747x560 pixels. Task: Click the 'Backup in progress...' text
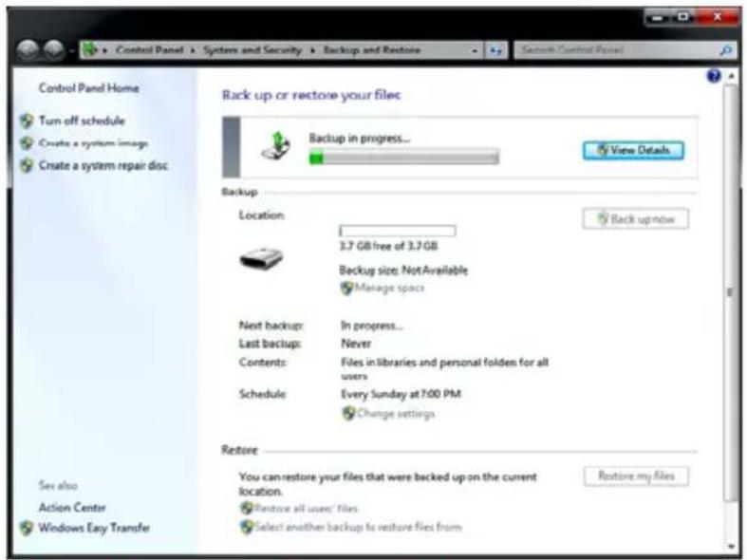359,139
